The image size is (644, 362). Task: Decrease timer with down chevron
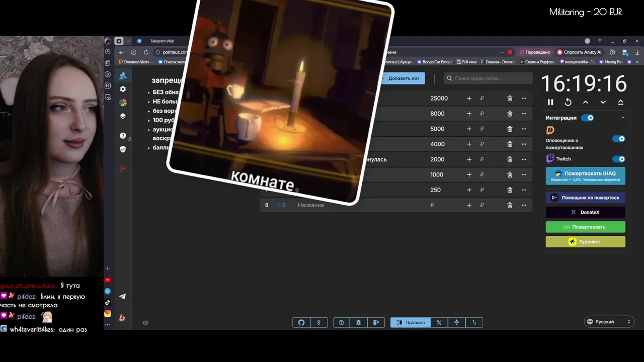point(603,102)
